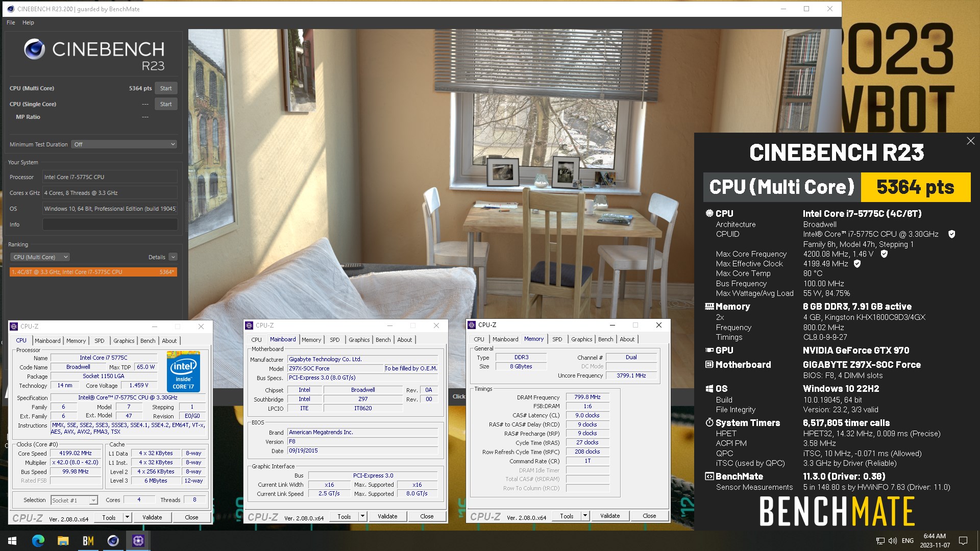Click the Cinebench logo sphere icon
The width and height of the screenshot is (980, 551).
(35, 49)
